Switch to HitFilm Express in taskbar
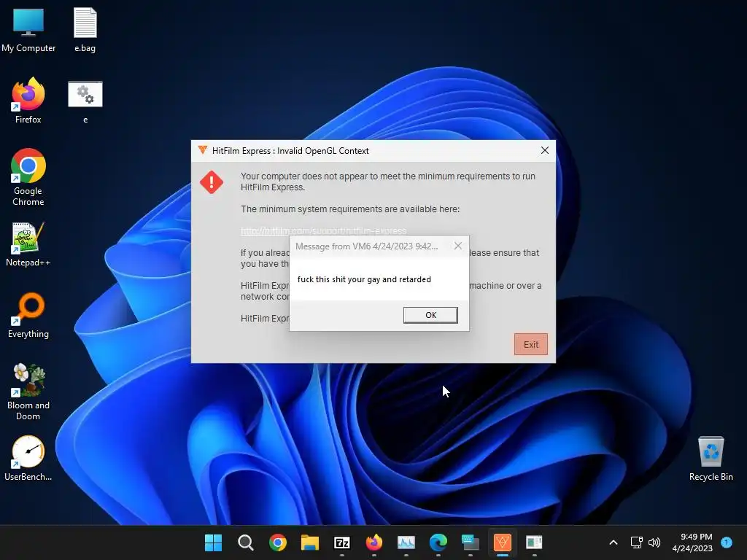Image resolution: width=747 pixels, height=560 pixels. click(x=502, y=542)
